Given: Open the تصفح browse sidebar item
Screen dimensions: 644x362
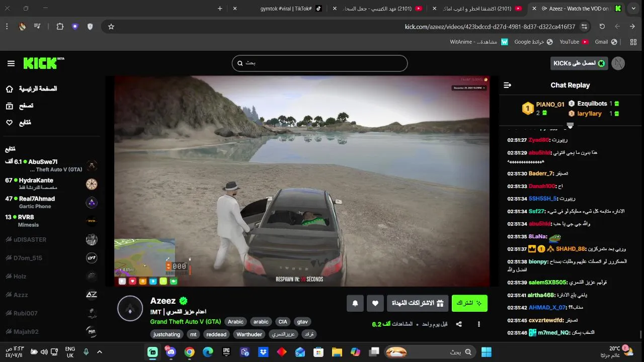Looking at the screenshot, I should (20, 106).
